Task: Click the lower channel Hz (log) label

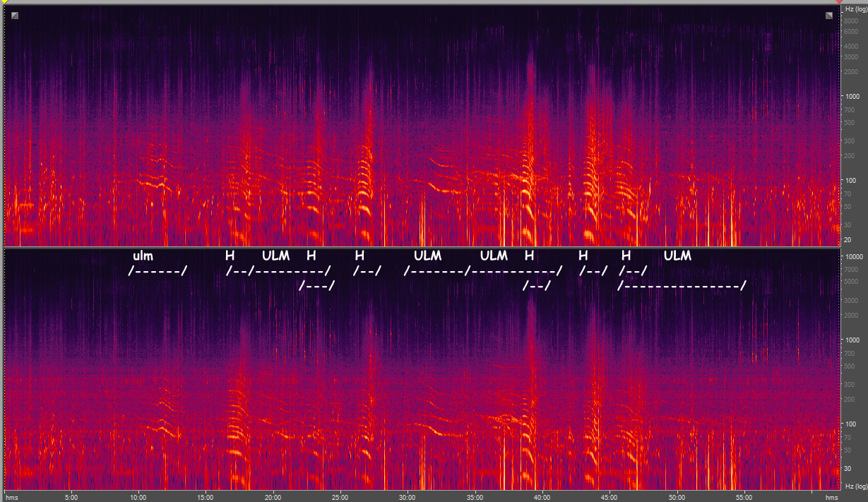Action: point(854,486)
